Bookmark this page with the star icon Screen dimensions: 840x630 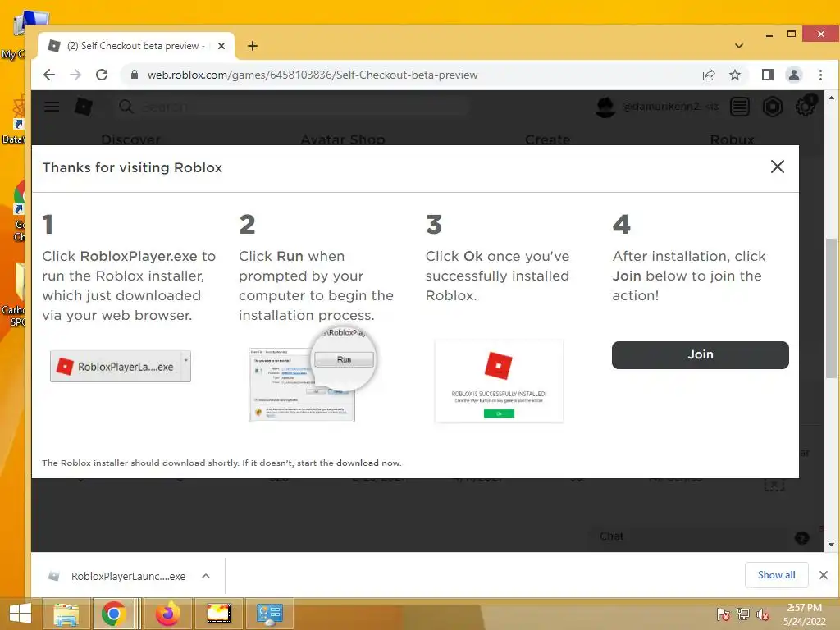coord(735,75)
